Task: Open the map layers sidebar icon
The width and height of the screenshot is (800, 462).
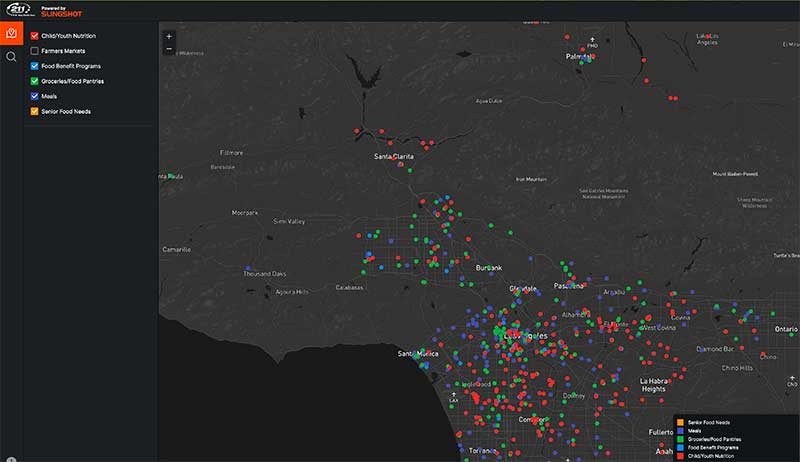Action: 11,34
